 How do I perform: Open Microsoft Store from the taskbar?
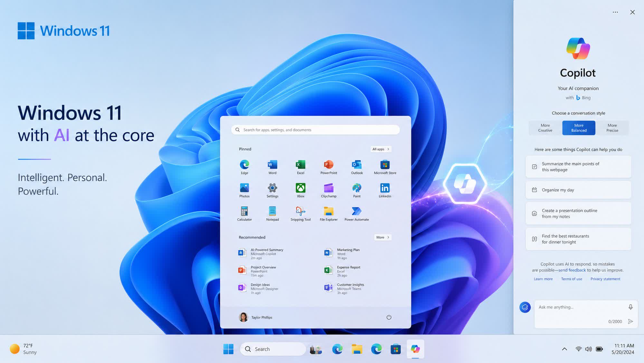pyautogui.click(x=395, y=349)
